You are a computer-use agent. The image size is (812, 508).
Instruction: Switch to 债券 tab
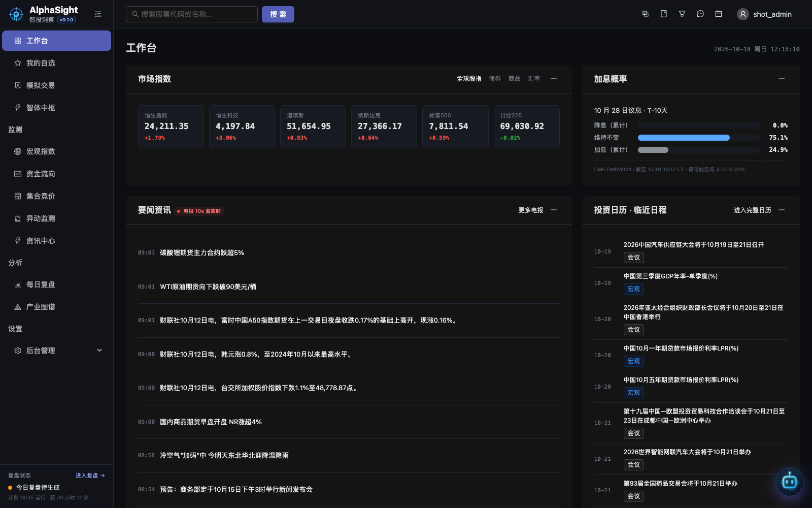pos(495,79)
